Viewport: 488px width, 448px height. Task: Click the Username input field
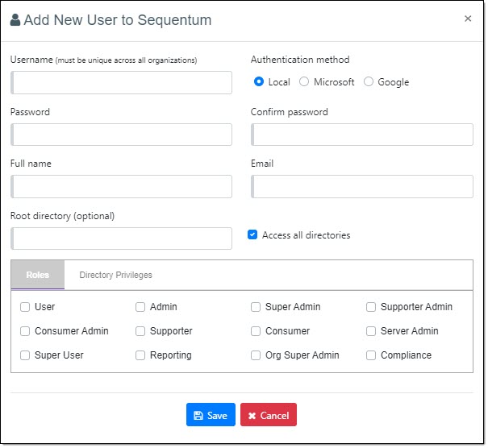(122, 83)
